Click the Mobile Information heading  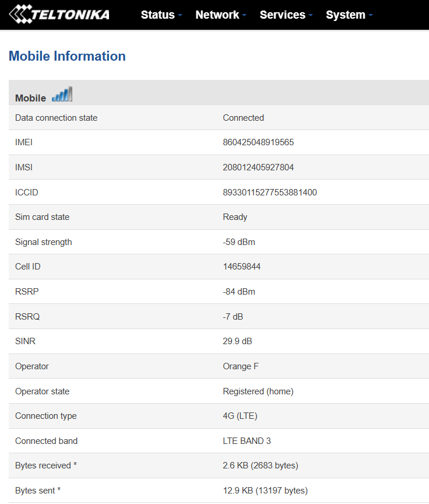tap(67, 56)
